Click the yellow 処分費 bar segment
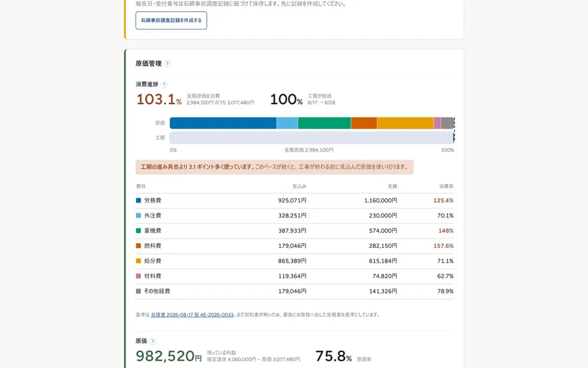588x368 pixels. coord(405,123)
